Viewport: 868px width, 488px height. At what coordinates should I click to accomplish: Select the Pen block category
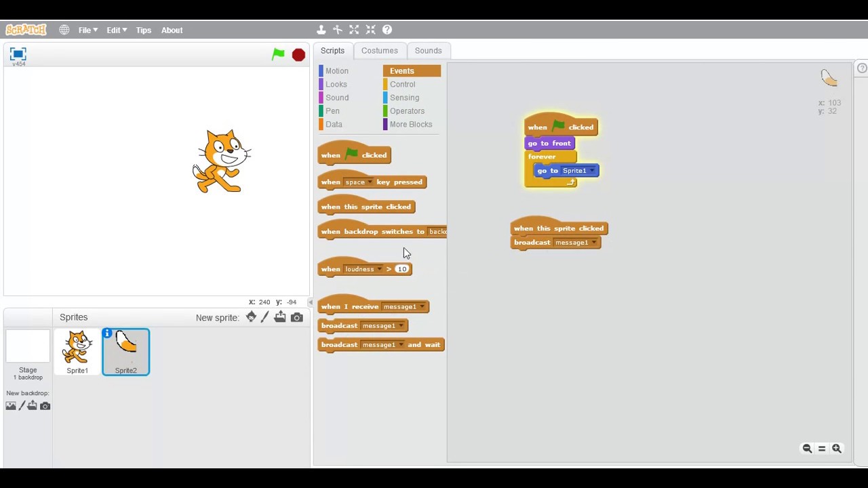332,111
